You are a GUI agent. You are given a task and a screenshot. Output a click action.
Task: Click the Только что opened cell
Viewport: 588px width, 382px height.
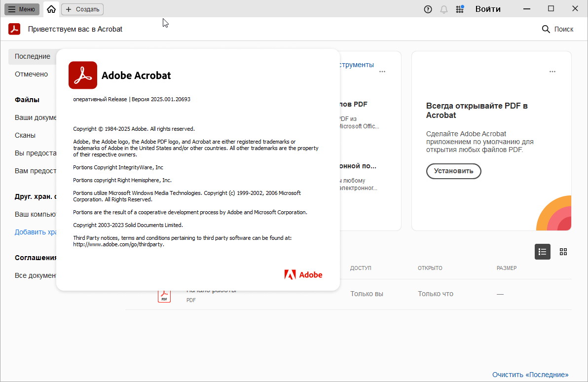tap(436, 294)
